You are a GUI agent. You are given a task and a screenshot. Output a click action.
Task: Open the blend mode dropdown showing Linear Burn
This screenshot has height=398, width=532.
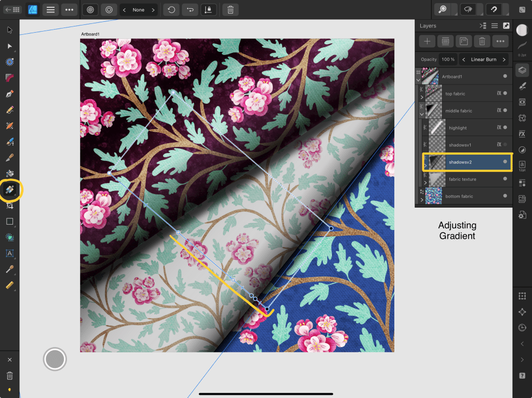click(x=484, y=59)
